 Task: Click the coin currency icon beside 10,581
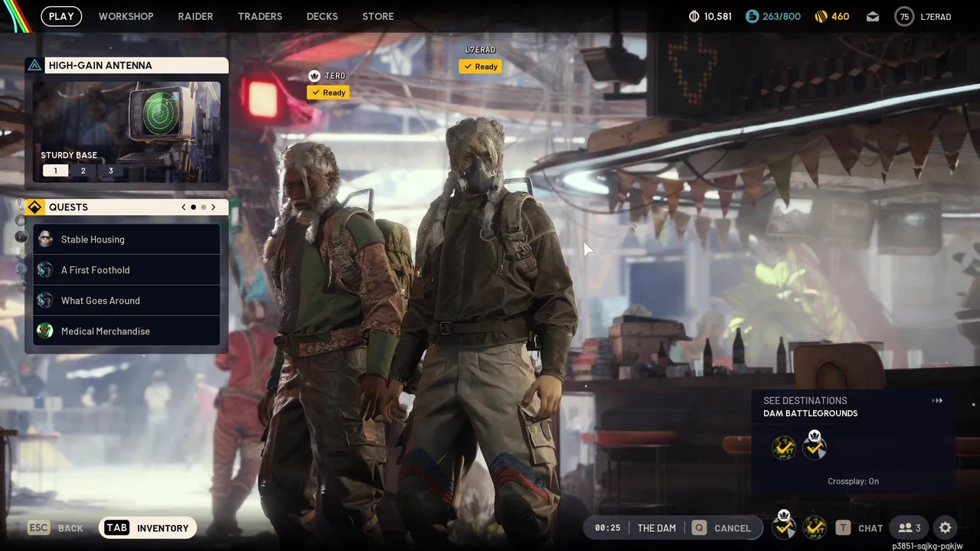click(x=694, y=16)
